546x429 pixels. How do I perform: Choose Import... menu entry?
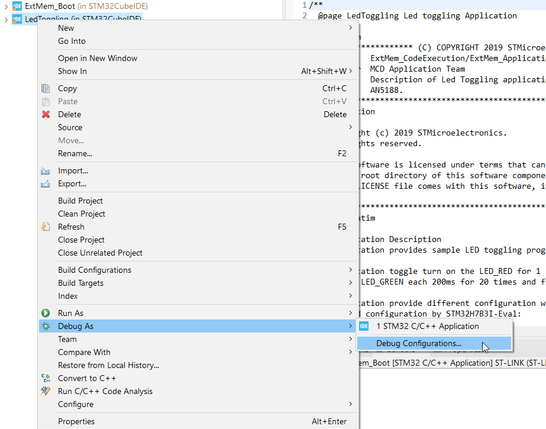point(198,171)
